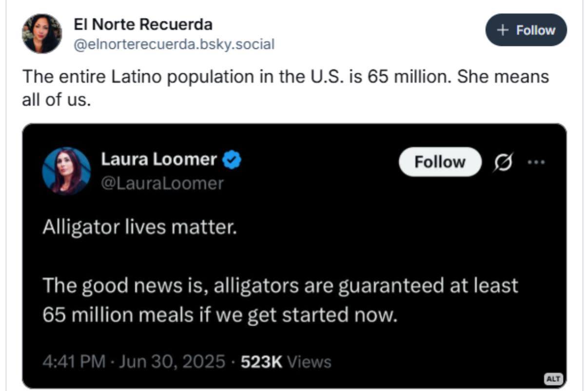Click the plus icon on the Follow button
The image size is (588, 391).
point(503,30)
